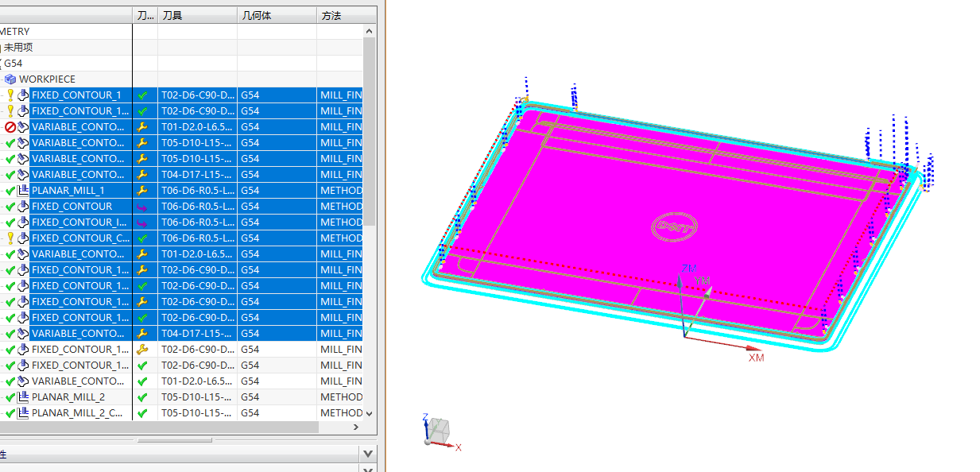The height and width of the screenshot is (472, 980).
Task: Click the horizontal scrollbar right arrow
Action: pyautogui.click(x=355, y=428)
